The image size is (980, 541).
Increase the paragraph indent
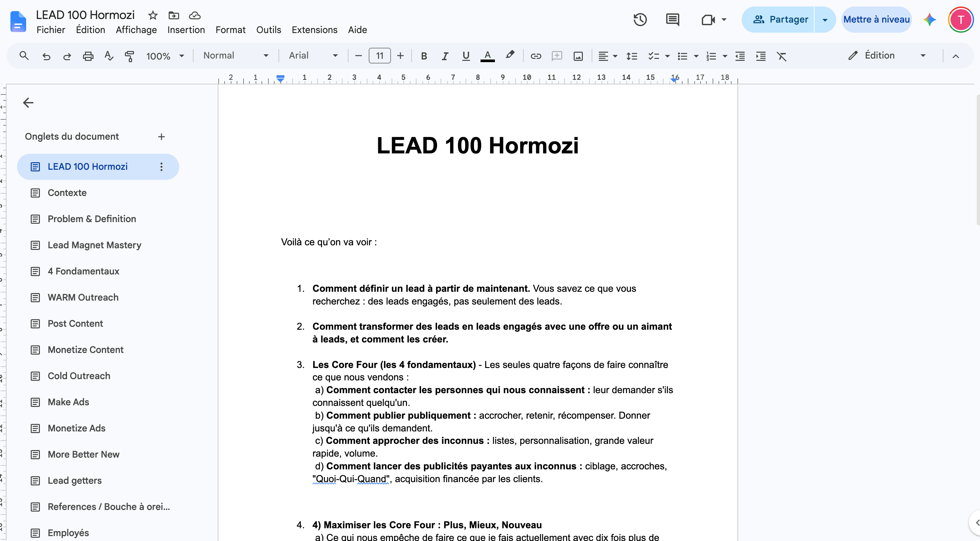pos(761,56)
